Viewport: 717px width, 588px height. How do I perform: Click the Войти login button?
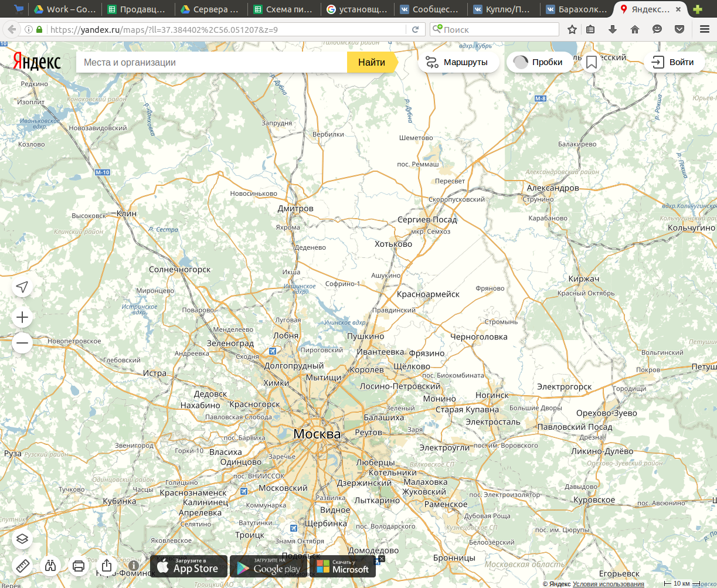674,62
